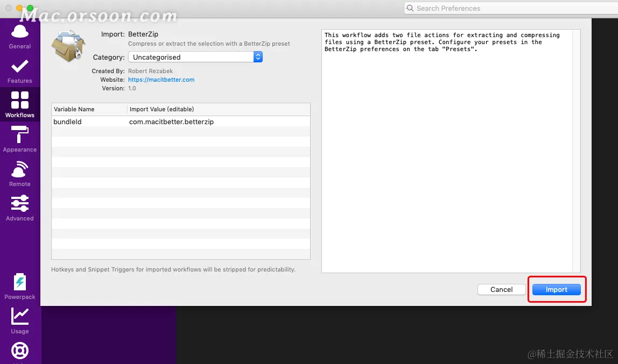The height and width of the screenshot is (364, 618).
Task: Click the BetterZip box workflow icon
Action: [x=68, y=46]
